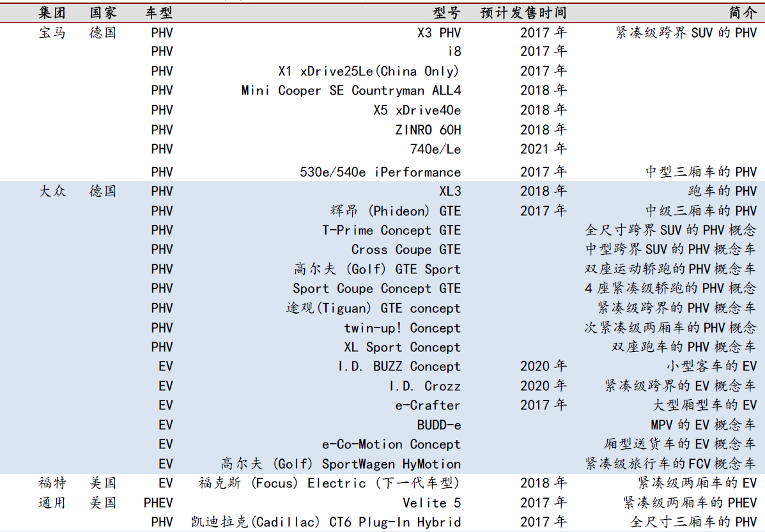This screenshot has width=765, height=532.
Task: Click Mini Cooper SE Countryman ALL4
Action: [x=351, y=90]
